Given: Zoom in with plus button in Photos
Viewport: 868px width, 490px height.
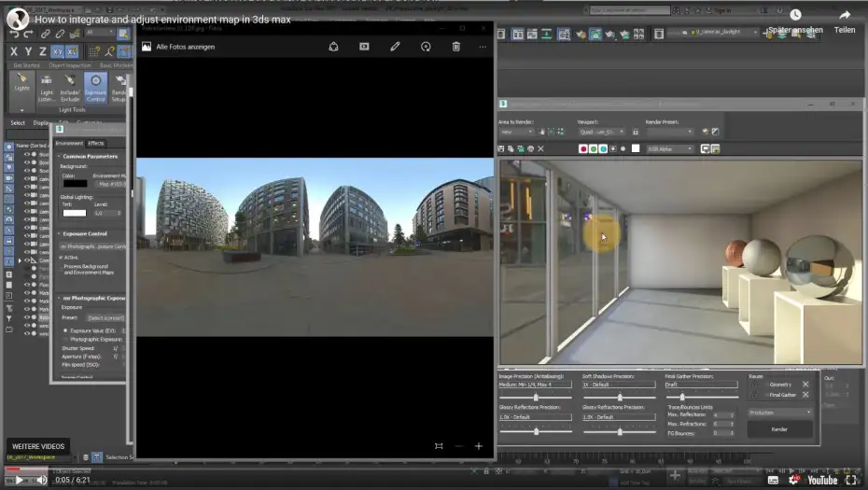Looking at the screenshot, I should (x=479, y=446).
